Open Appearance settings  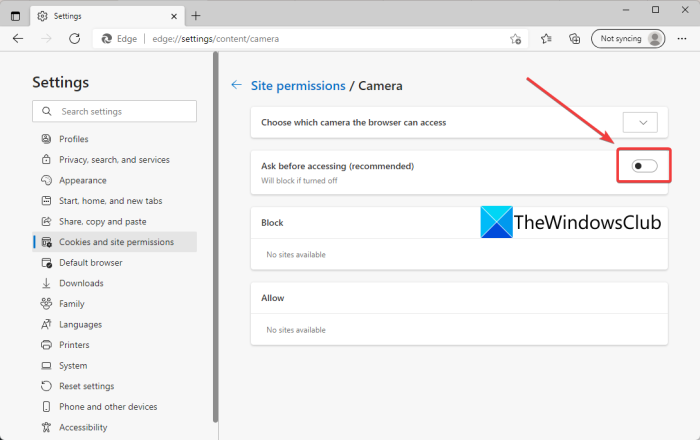pos(83,180)
